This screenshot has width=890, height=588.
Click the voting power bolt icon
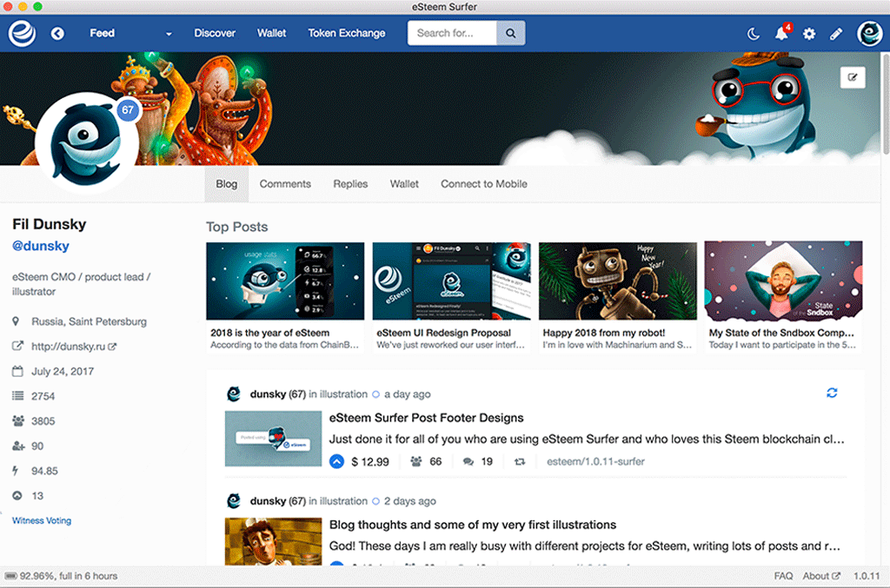click(16, 471)
